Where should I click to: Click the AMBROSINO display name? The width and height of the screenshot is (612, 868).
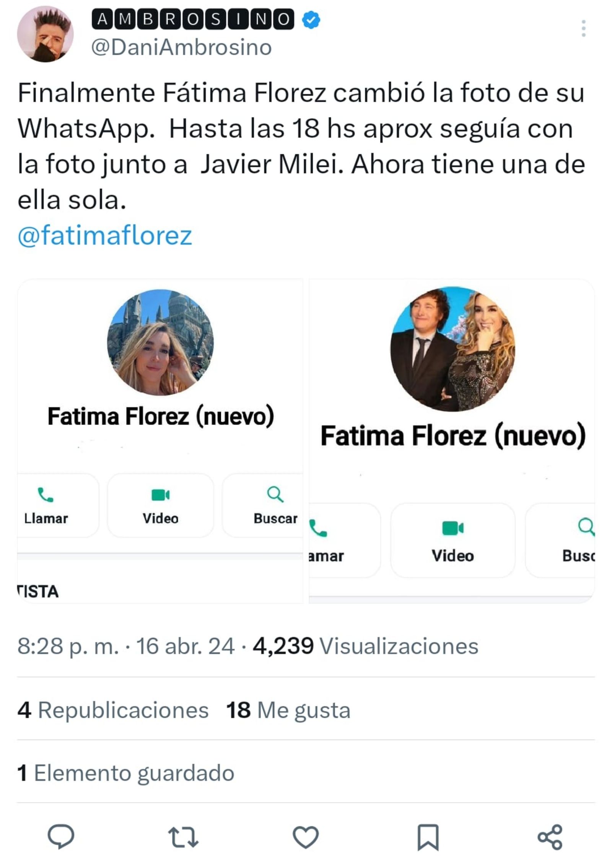[x=193, y=19]
